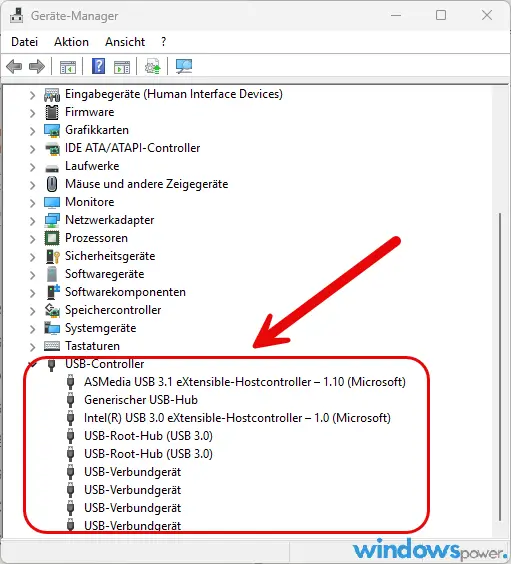This screenshot has width=511, height=564.
Task: Click the mouse icon beside Mäuse
Action: pos(52,185)
